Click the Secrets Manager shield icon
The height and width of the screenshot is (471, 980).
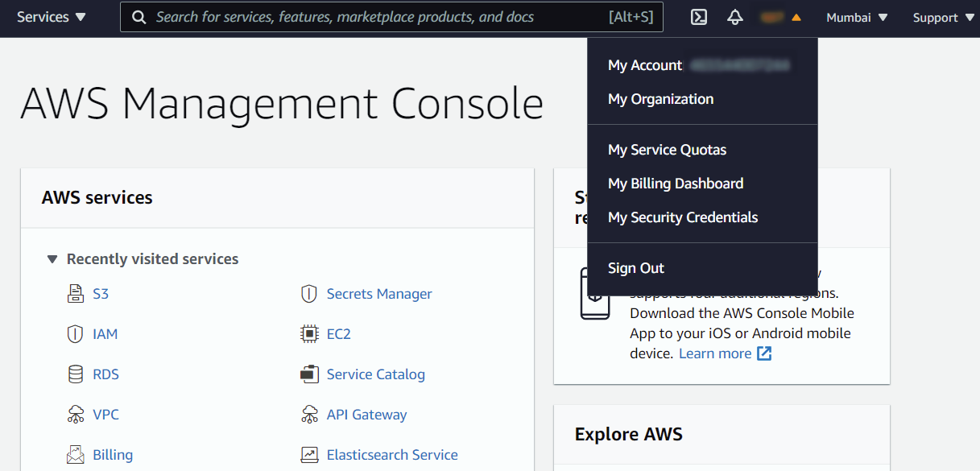[309, 294]
